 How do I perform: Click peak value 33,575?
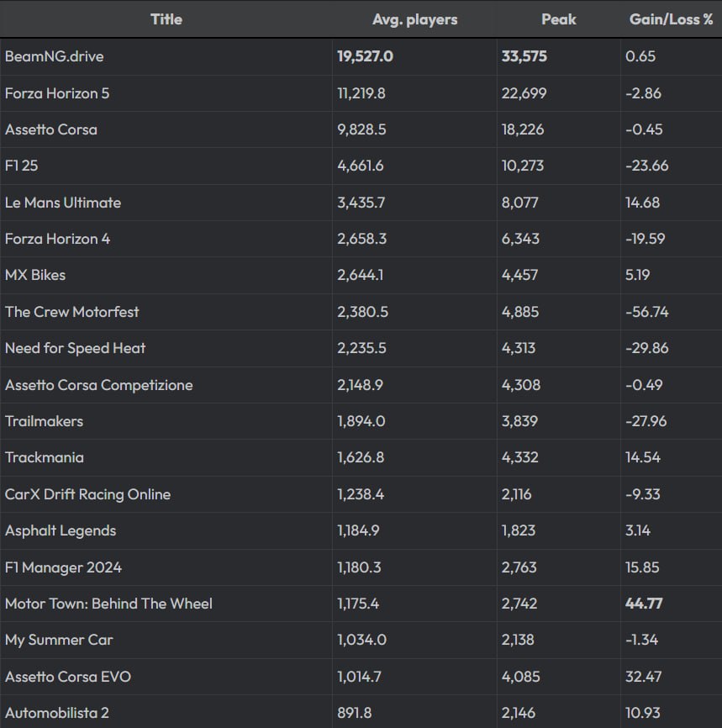(x=524, y=56)
